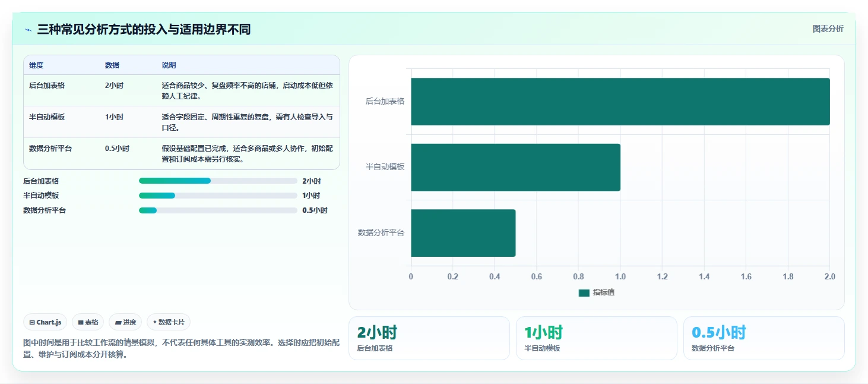Click the 后台加表格 chart bar
Screen dimensions: 868x384
point(620,102)
